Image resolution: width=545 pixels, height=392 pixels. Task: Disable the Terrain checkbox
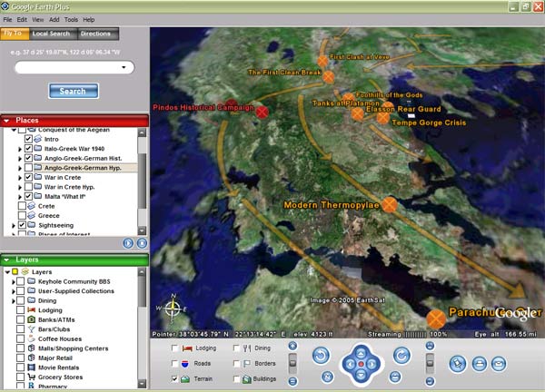(x=174, y=378)
